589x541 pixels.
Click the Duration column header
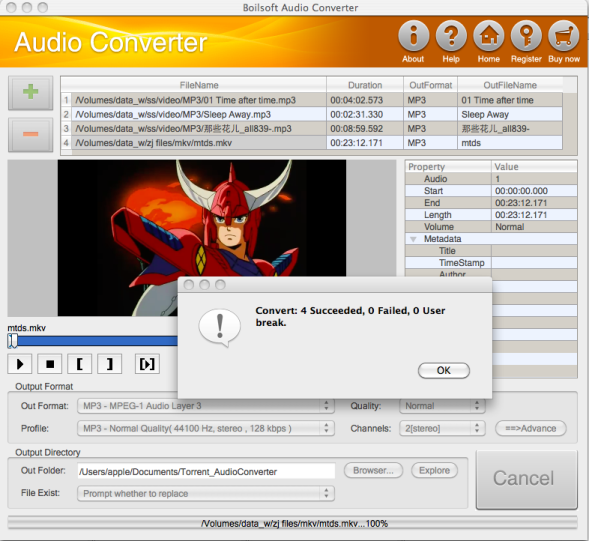365,85
